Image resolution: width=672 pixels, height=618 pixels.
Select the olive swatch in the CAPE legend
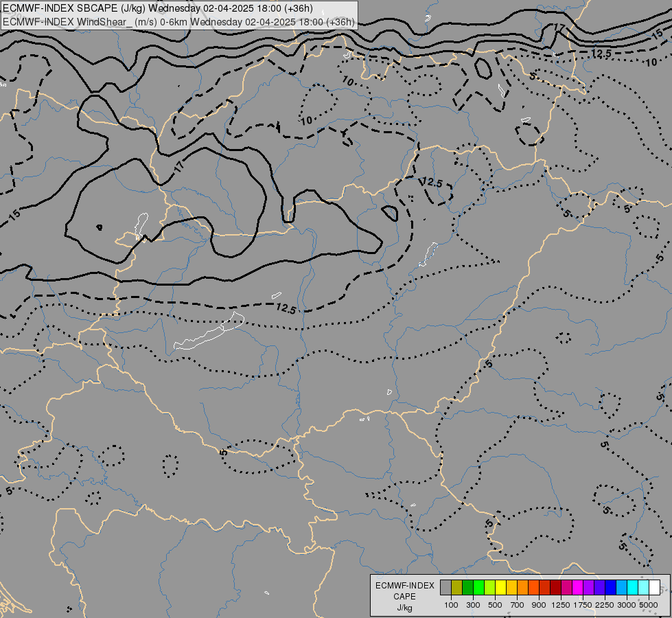[457, 588]
